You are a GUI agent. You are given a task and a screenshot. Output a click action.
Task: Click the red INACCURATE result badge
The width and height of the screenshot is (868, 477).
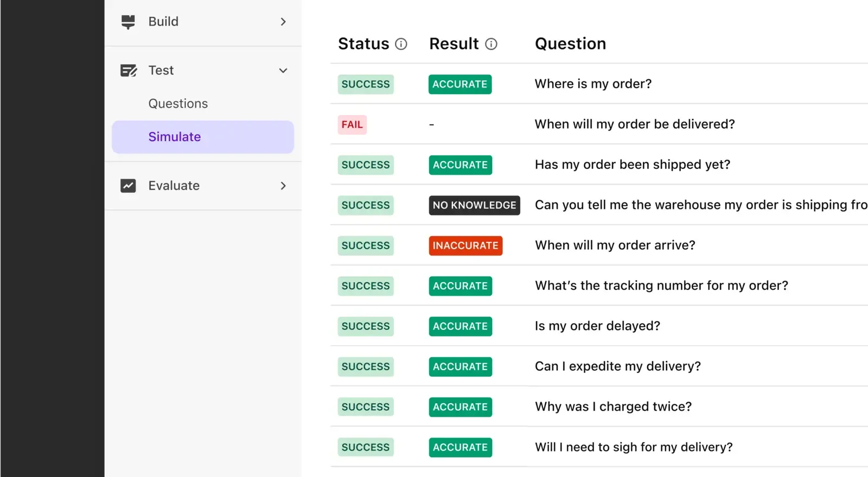465,246
